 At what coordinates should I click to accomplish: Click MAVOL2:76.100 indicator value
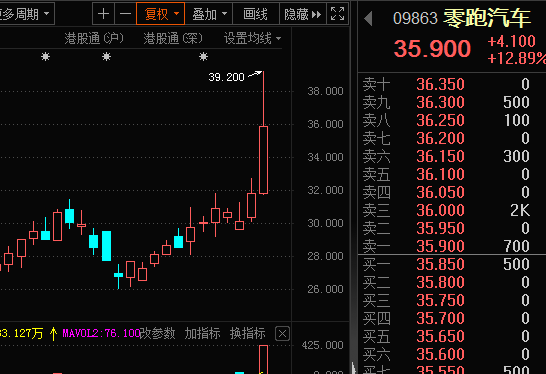[101, 333]
